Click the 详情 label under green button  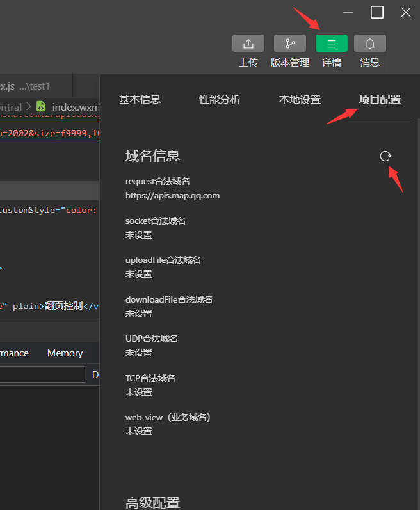coord(332,63)
